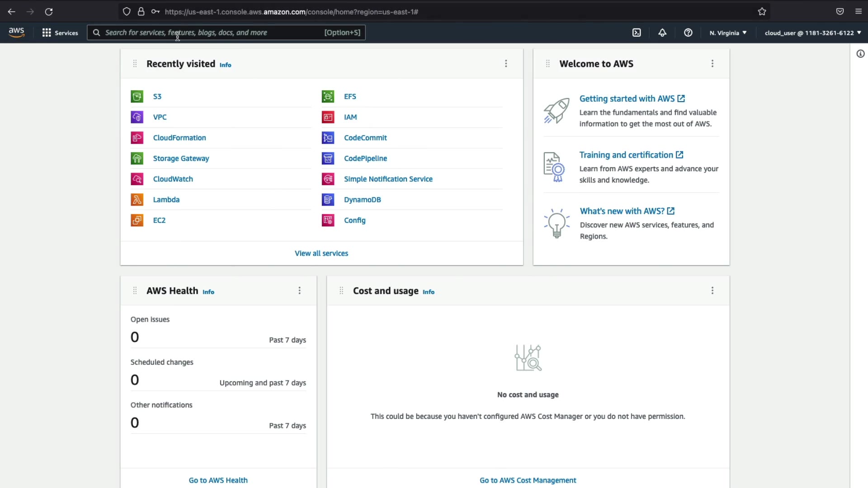The height and width of the screenshot is (488, 868).
Task: Open Go to AWS Cost Management link
Action: tap(528, 480)
